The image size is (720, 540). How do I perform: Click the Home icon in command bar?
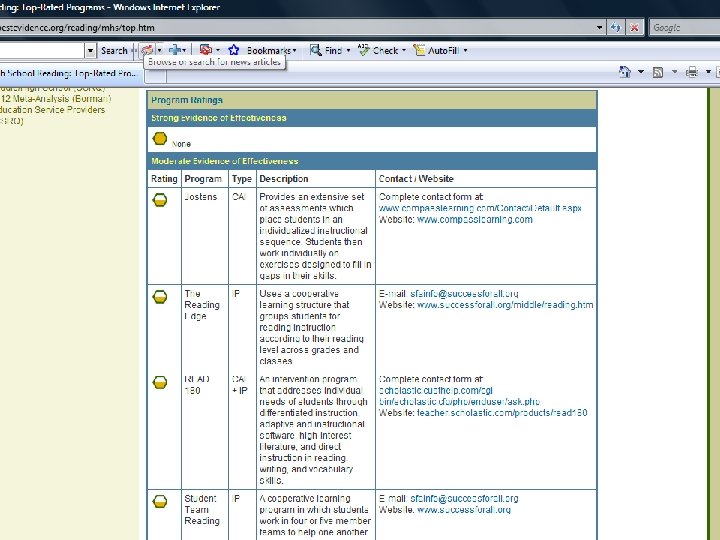625,72
